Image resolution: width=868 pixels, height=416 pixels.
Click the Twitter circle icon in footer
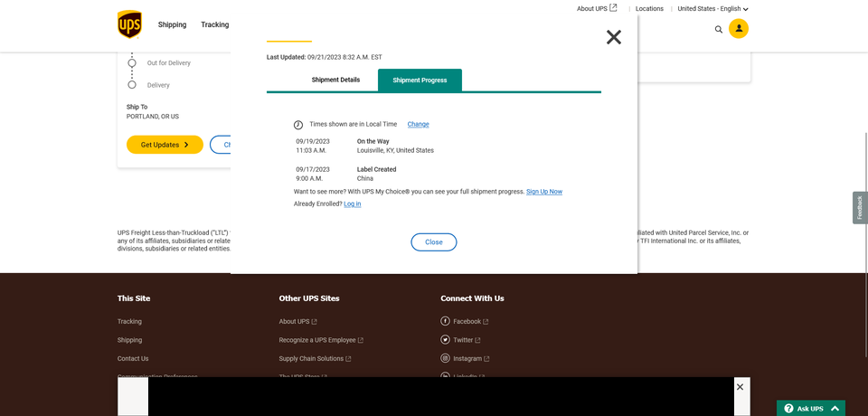point(445,339)
